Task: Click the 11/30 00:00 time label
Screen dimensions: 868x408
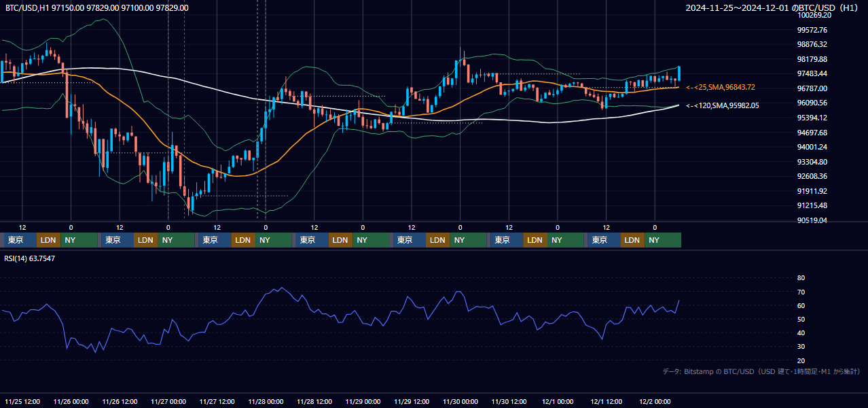Action: click(x=460, y=401)
